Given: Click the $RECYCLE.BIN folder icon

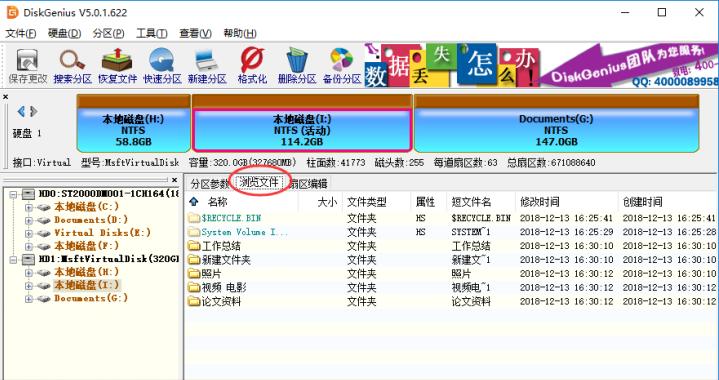Looking at the screenshot, I should point(194,218).
